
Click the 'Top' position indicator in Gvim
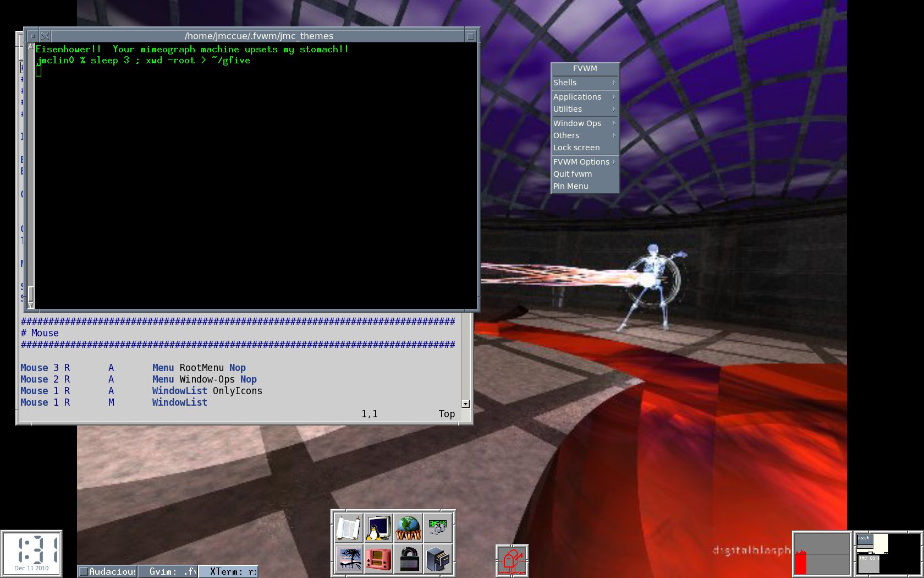click(447, 414)
